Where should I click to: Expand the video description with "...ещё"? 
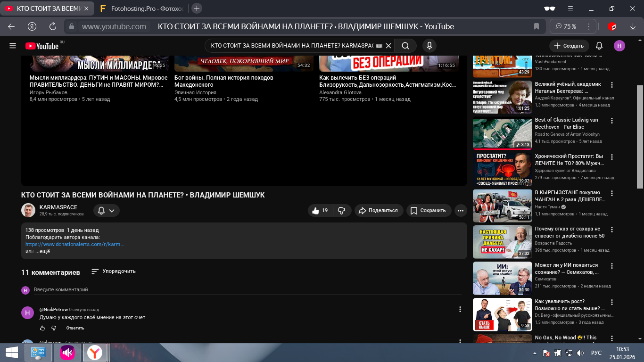pos(42,251)
